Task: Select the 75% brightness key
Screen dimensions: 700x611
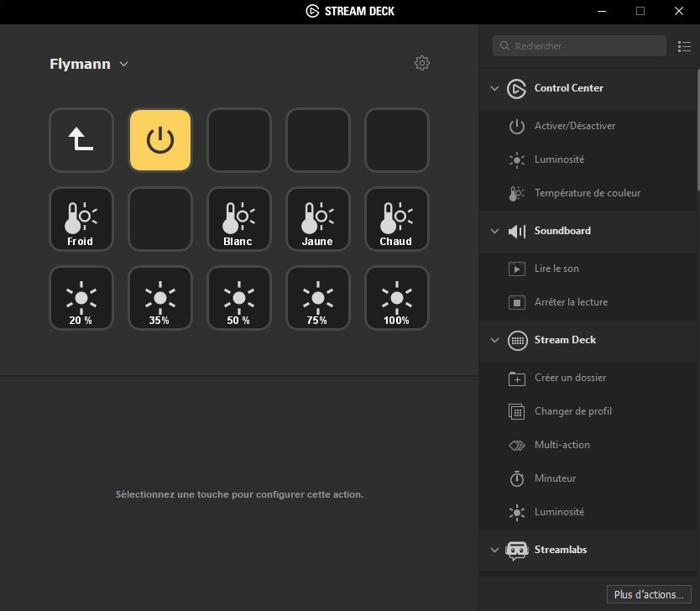Action: coord(318,298)
